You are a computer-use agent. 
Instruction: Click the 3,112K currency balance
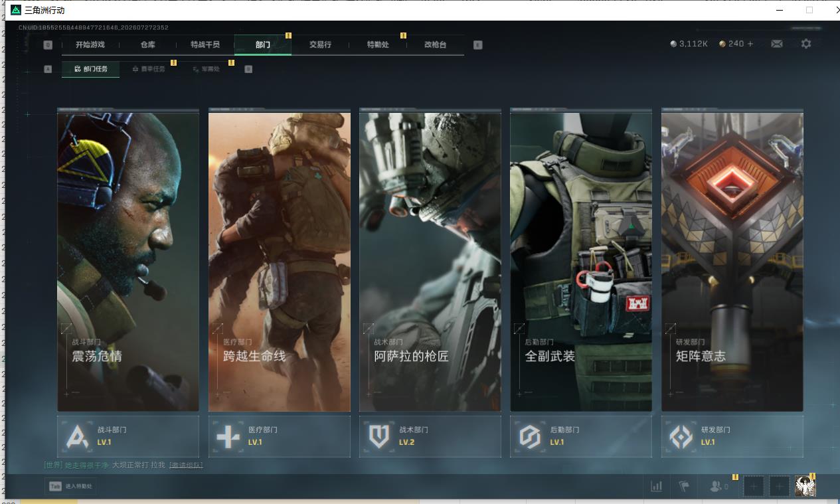coord(689,44)
